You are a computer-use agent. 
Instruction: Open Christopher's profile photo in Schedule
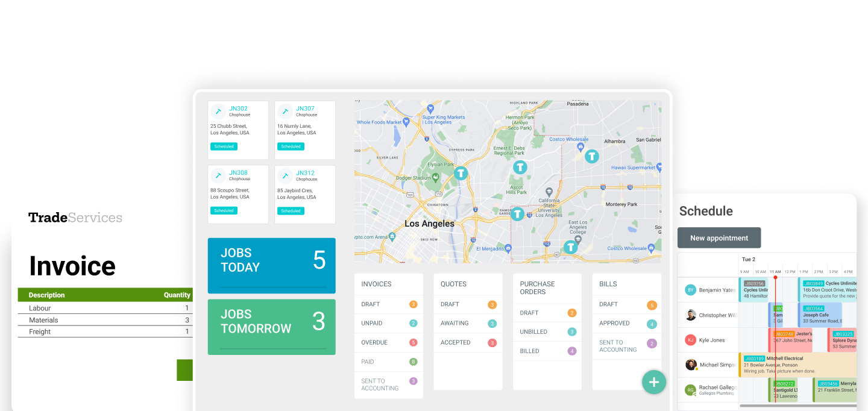(x=690, y=315)
